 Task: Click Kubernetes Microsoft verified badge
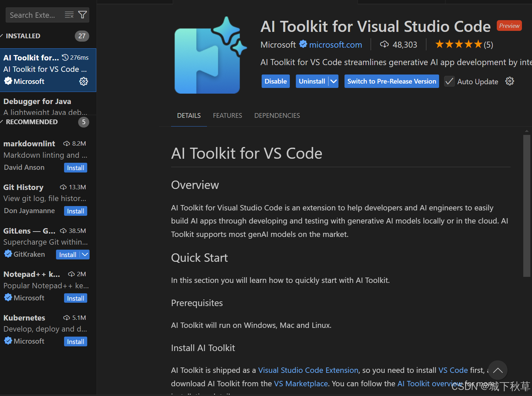[8, 341]
